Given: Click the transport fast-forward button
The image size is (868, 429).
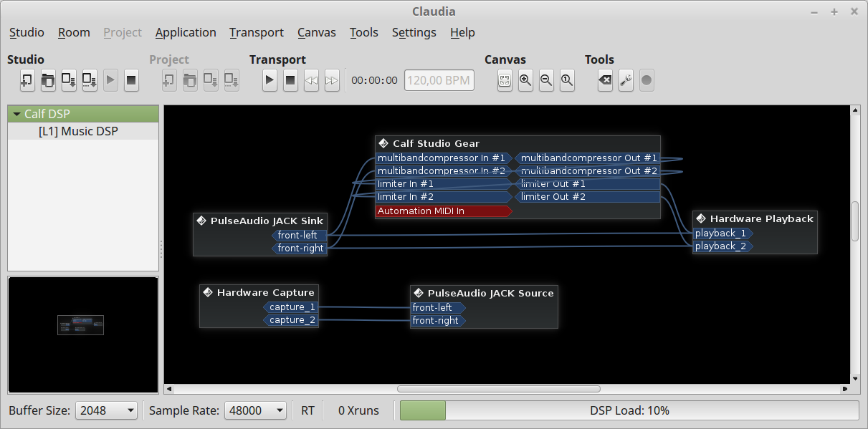Looking at the screenshot, I should click(332, 80).
